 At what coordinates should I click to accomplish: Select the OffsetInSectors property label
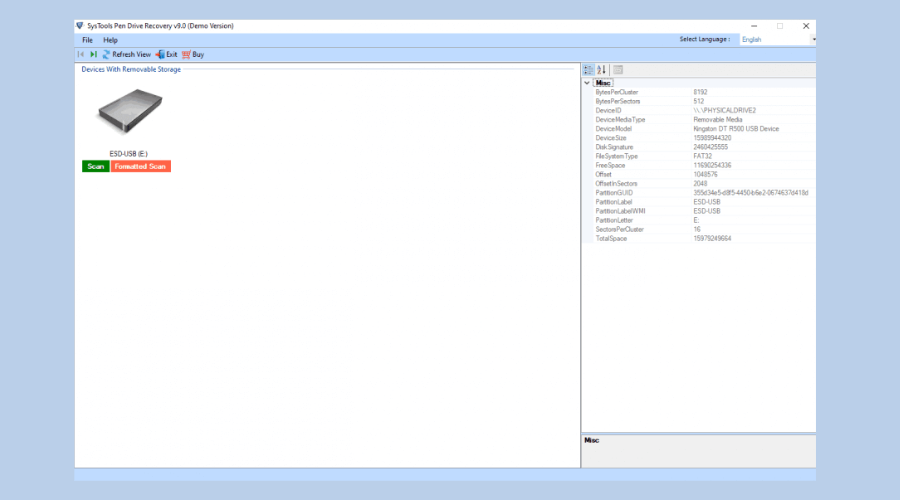coord(616,184)
